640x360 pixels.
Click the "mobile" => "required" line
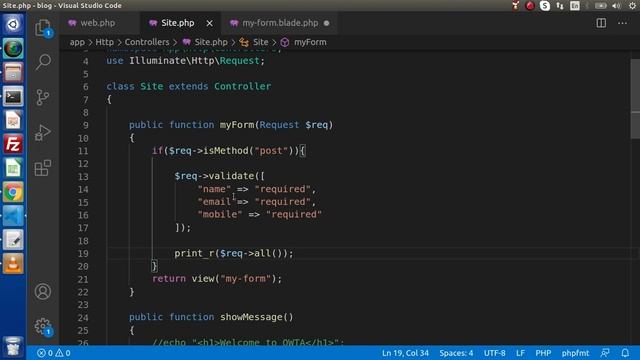point(260,215)
